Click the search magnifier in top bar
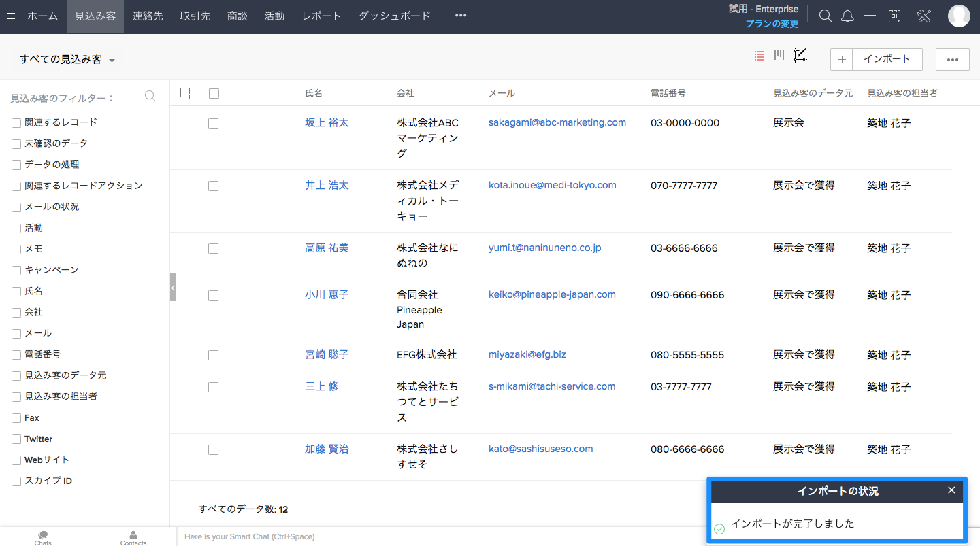The image size is (980, 546). tap(825, 16)
